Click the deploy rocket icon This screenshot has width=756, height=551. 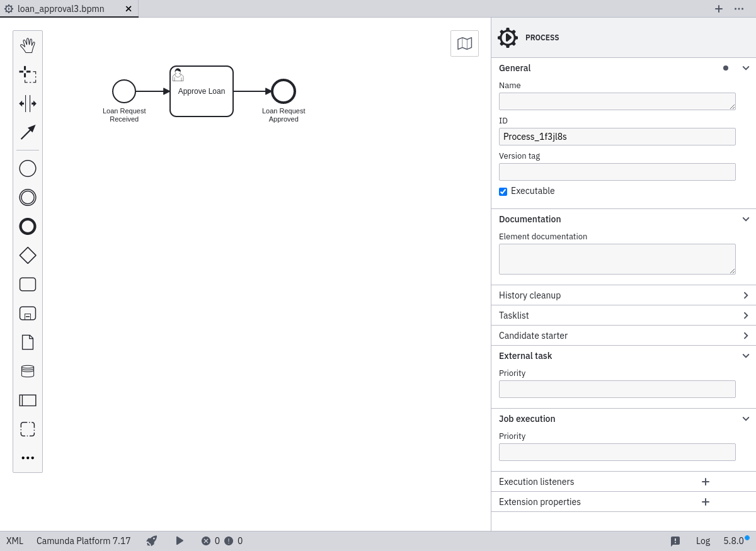pyautogui.click(x=152, y=541)
